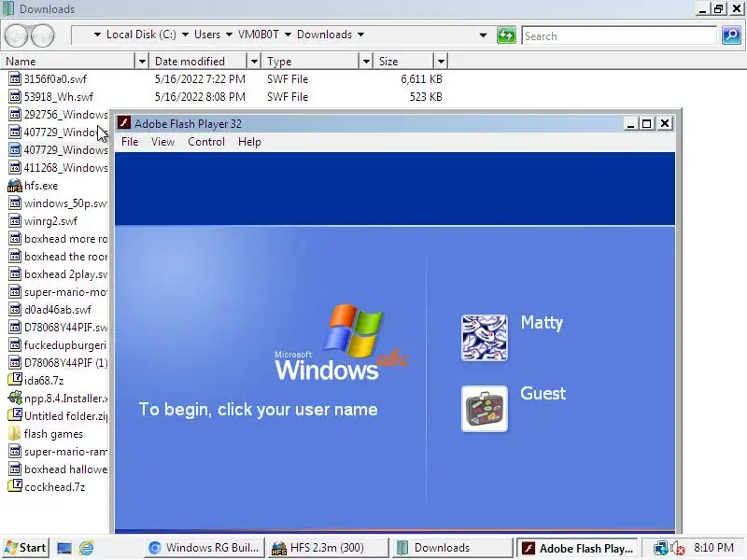Click the muted volume tray icon
This screenshot has height=560, width=747.
tap(677, 549)
